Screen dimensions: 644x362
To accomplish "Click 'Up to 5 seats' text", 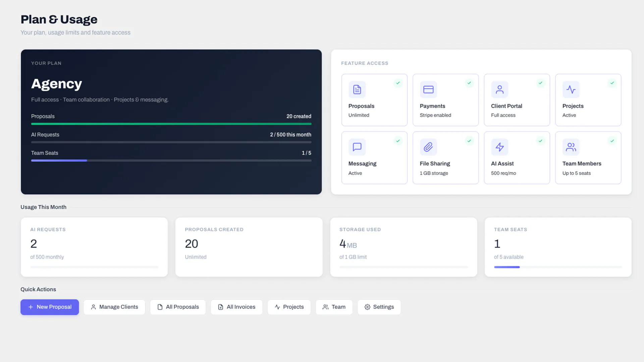I will (576, 173).
